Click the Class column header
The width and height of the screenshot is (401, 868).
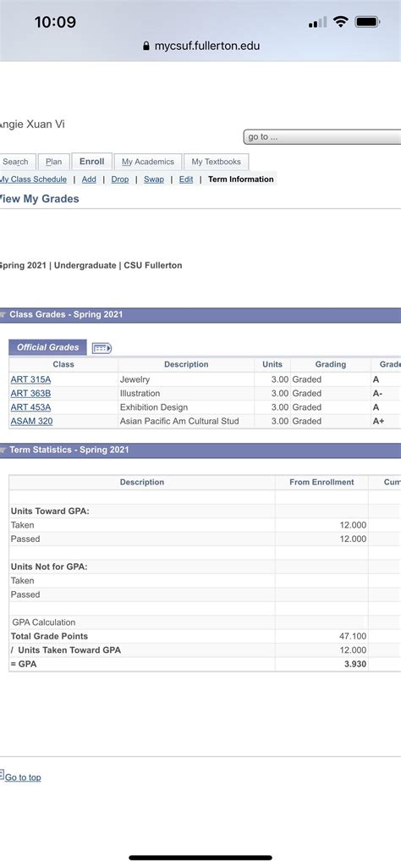[x=63, y=364]
